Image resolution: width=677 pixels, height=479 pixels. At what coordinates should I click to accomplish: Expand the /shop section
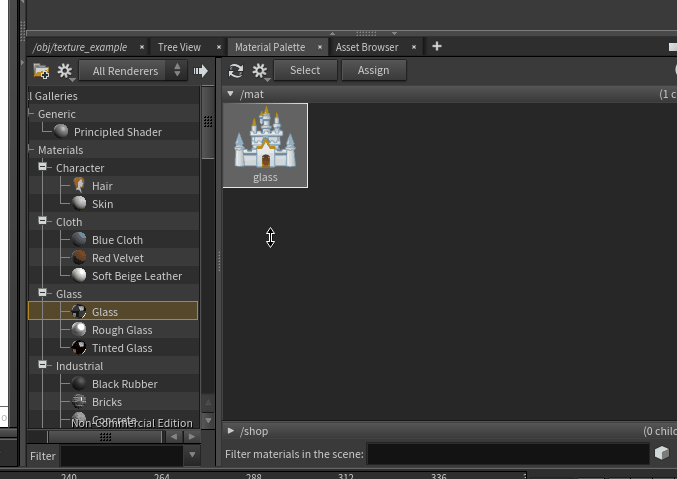pos(231,431)
